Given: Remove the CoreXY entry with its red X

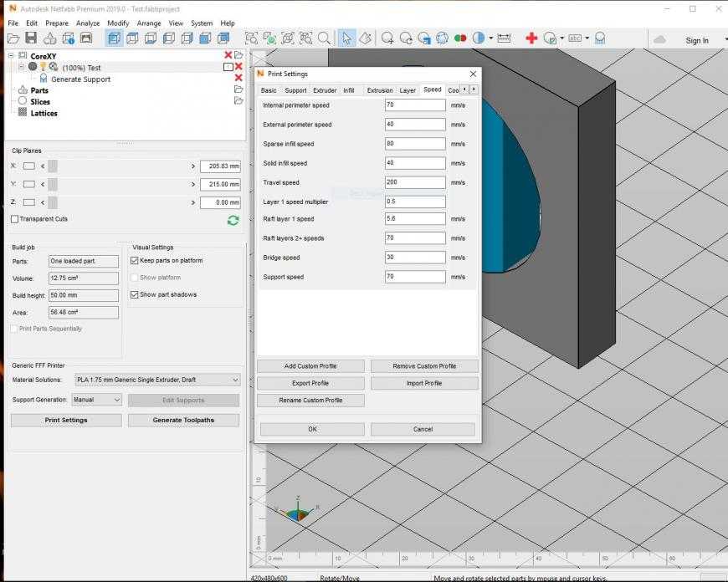Looking at the screenshot, I should (228, 55).
